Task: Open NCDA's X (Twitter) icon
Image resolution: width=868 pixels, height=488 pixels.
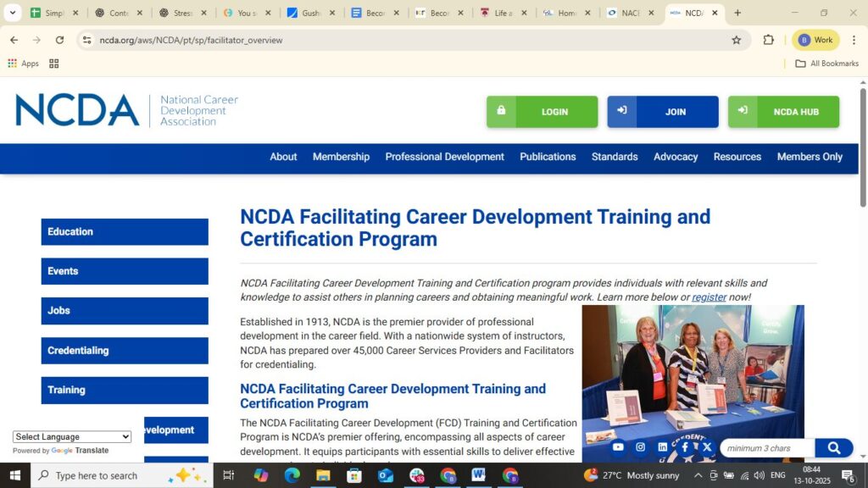Action: coord(707,447)
